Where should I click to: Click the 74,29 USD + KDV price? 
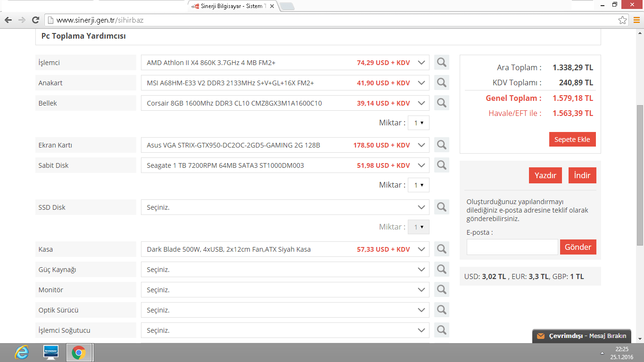click(383, 63)
